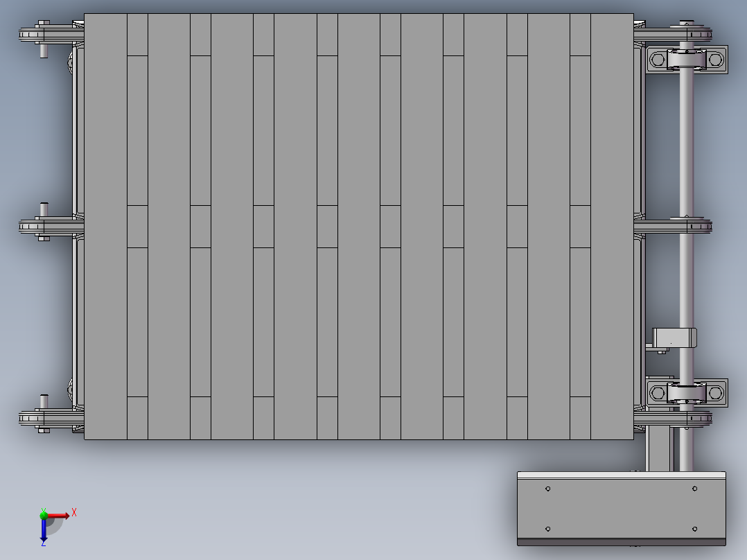Pick the top-left bolt hole on the motor housing

548,489
